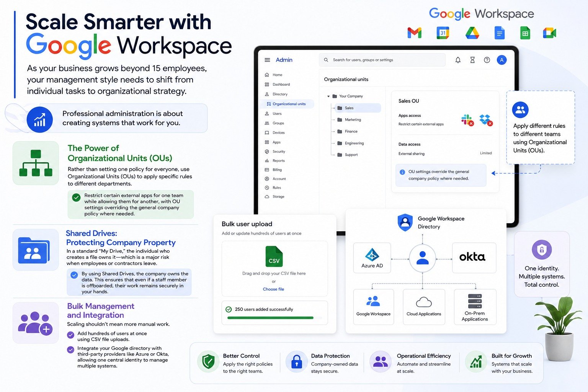Click the Limited value for External sharing

[486, 153]
